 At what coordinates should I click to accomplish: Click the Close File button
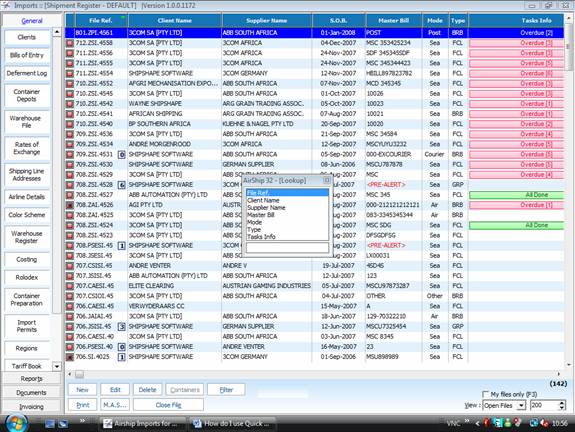(x=168, y=405)
